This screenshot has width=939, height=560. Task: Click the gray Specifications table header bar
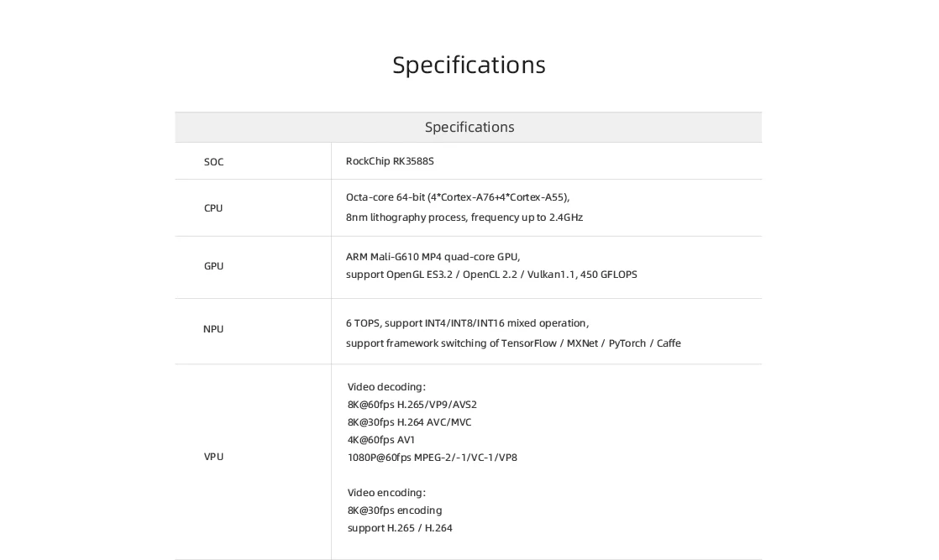point(469,128)
